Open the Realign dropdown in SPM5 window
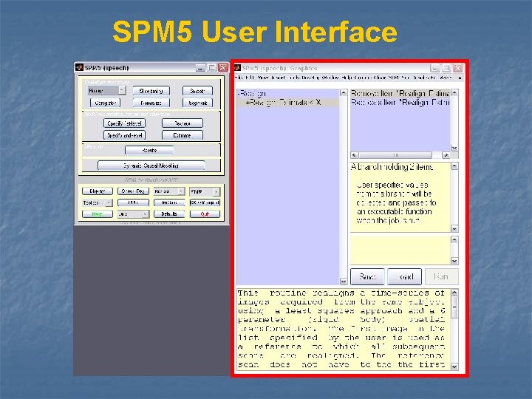 (106, 91)
